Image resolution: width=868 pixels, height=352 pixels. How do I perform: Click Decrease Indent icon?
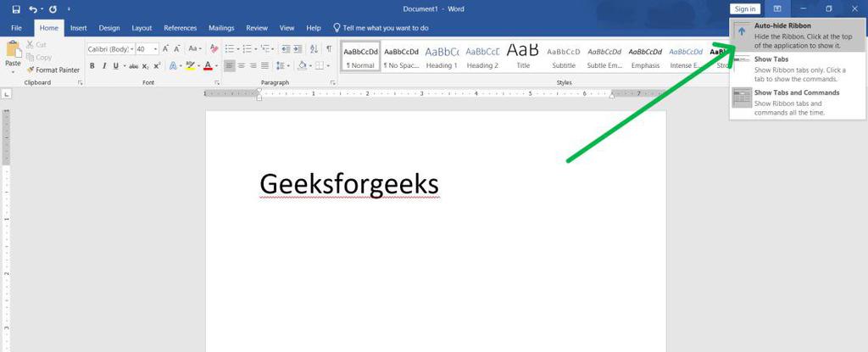286,49
